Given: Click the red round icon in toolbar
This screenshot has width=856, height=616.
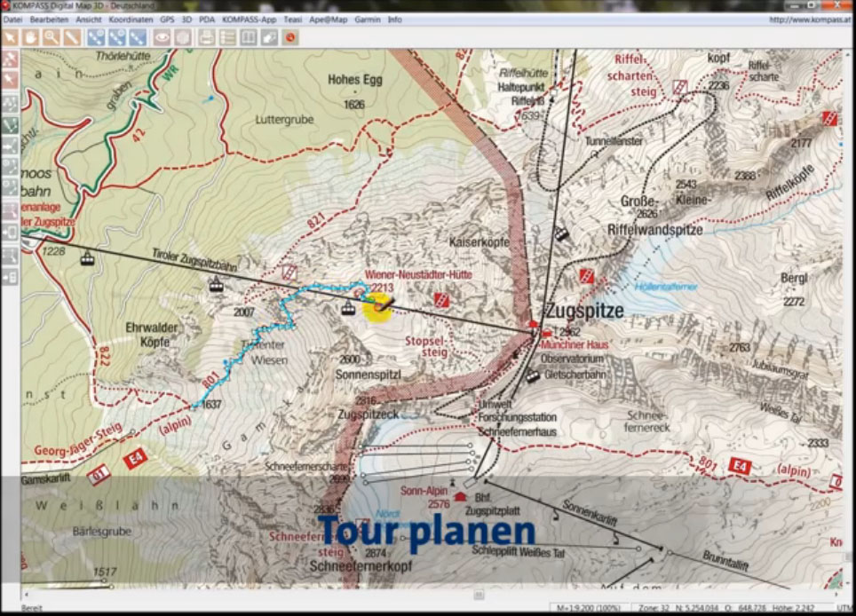Looking at the screenshot, I should point(290,37).
